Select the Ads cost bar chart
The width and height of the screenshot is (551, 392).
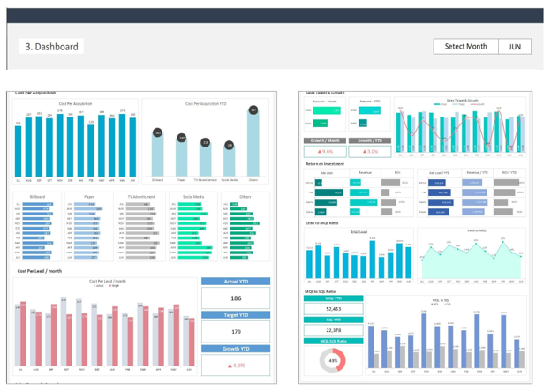pyautogui.click(x=327, y=192)
